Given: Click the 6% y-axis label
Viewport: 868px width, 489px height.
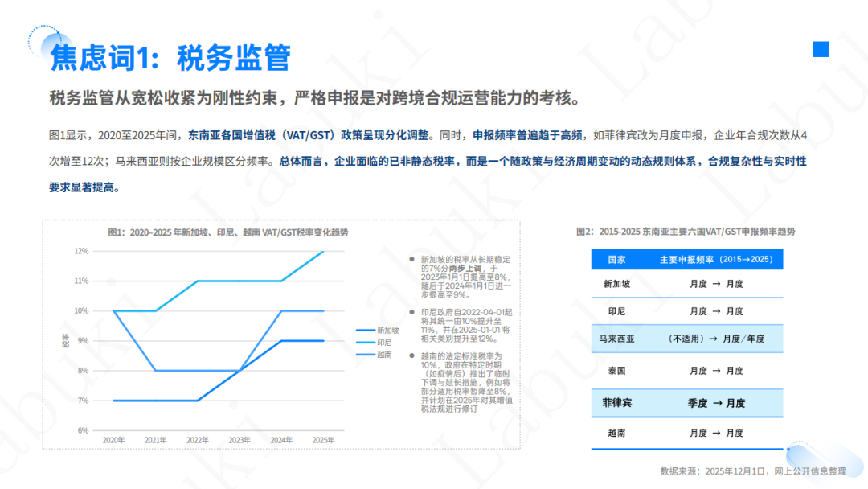Looking at the screenshot, I should point(83,431).
